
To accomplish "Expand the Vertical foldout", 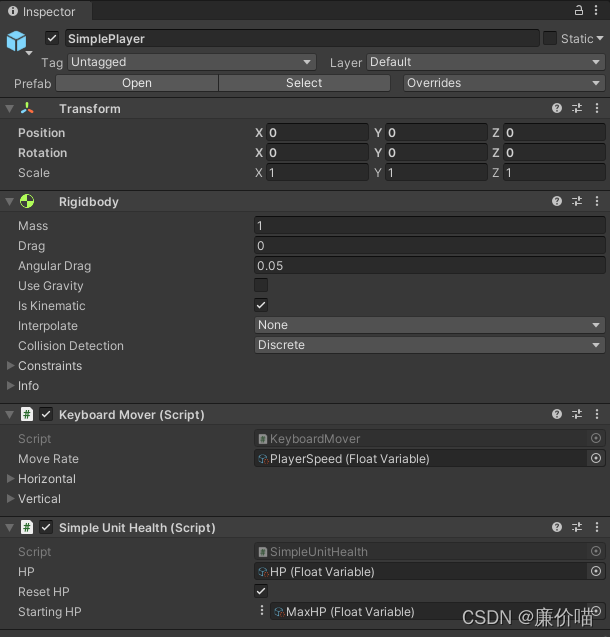I will tap(11, 498).
